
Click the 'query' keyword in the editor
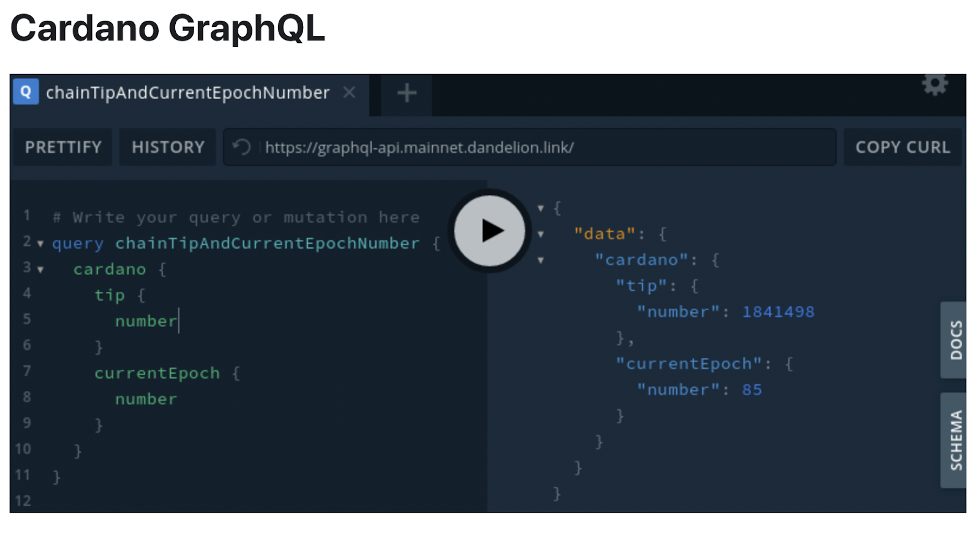pos(78,244)
